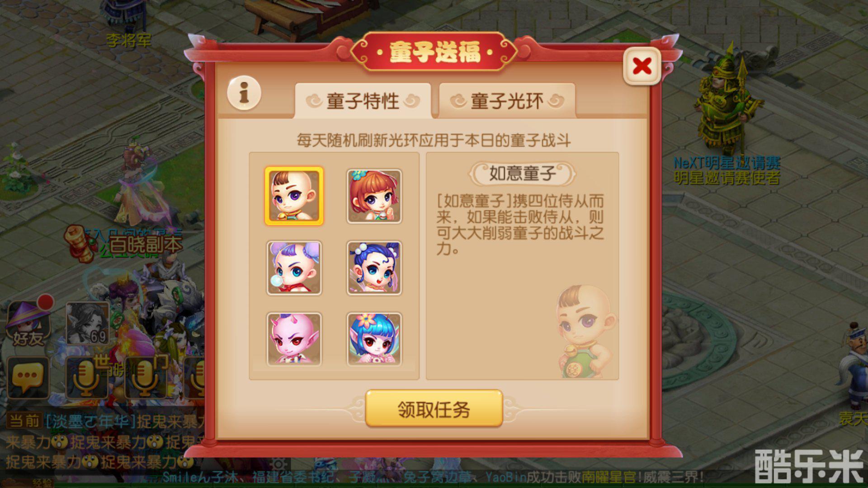Select the red-haired girl child portrait
868x488 pixels.
(x=374, y=196)
